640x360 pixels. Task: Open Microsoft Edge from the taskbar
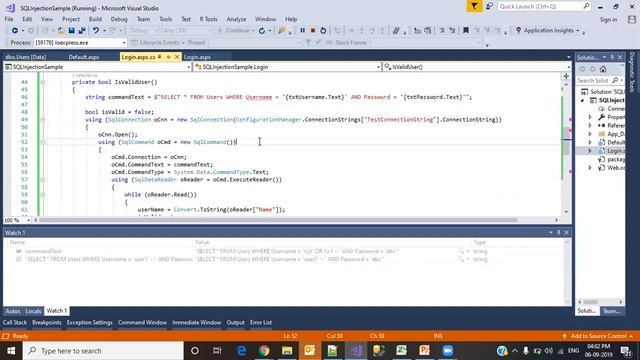(241, 351)
